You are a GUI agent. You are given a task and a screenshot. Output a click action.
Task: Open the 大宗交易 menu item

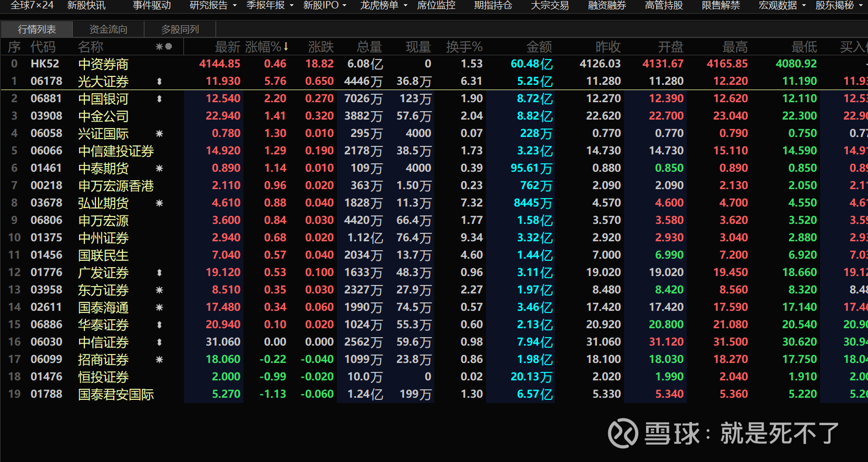pyautogui.click(x=550, y=5)
